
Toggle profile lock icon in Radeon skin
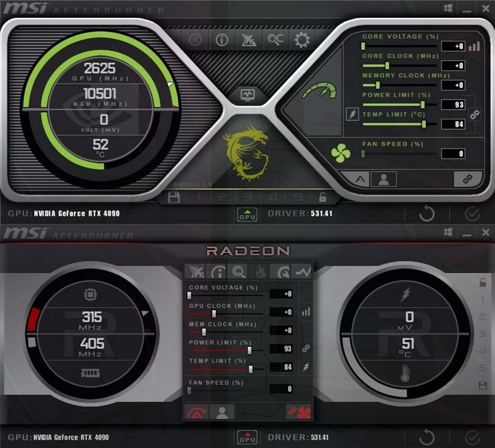click(482, 283)
